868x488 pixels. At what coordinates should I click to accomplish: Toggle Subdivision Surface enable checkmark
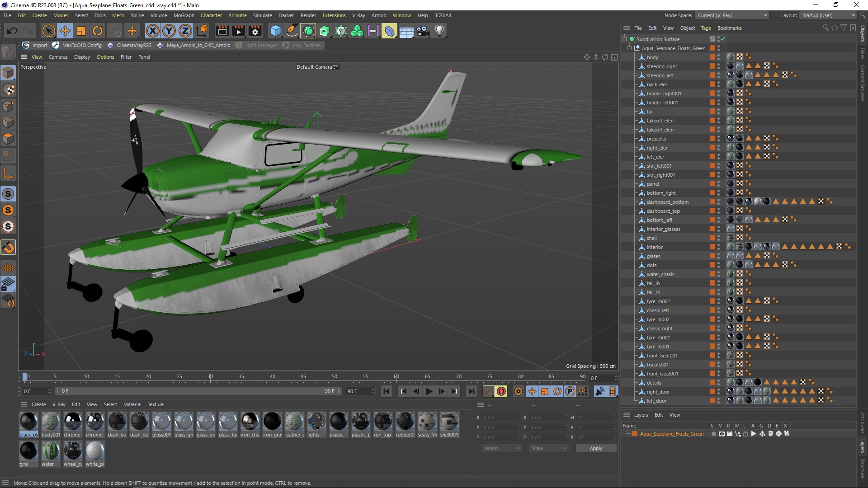pyautogui.click(x=723, y=39)
